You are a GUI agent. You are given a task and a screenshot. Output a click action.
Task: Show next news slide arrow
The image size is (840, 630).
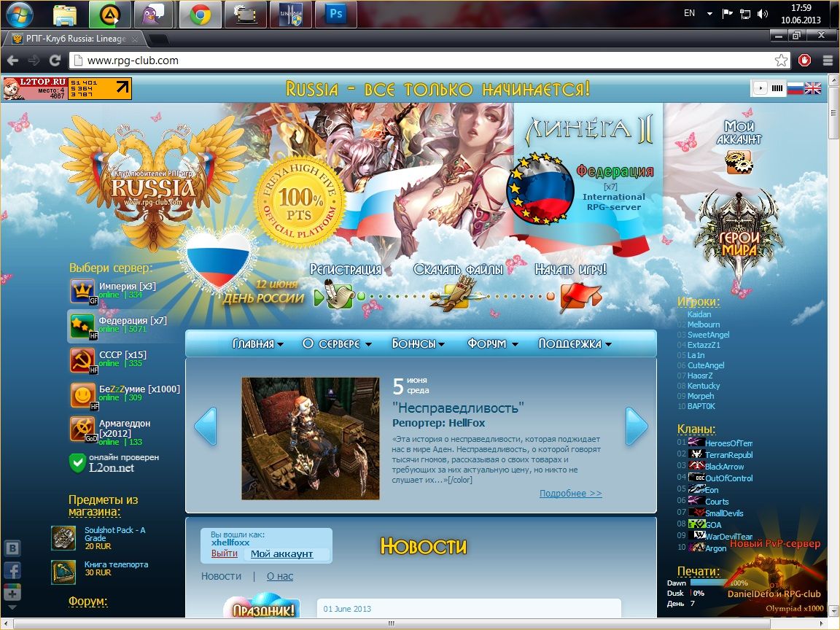coord(637,427)
